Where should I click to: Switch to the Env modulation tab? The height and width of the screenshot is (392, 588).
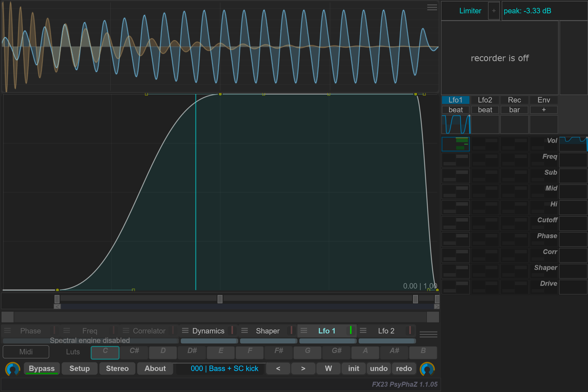[544, 100]
